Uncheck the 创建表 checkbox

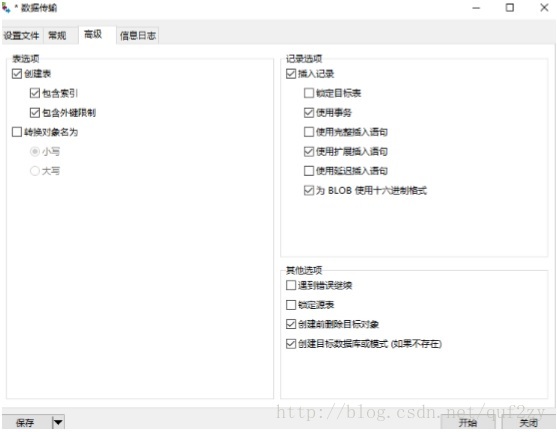17,74
